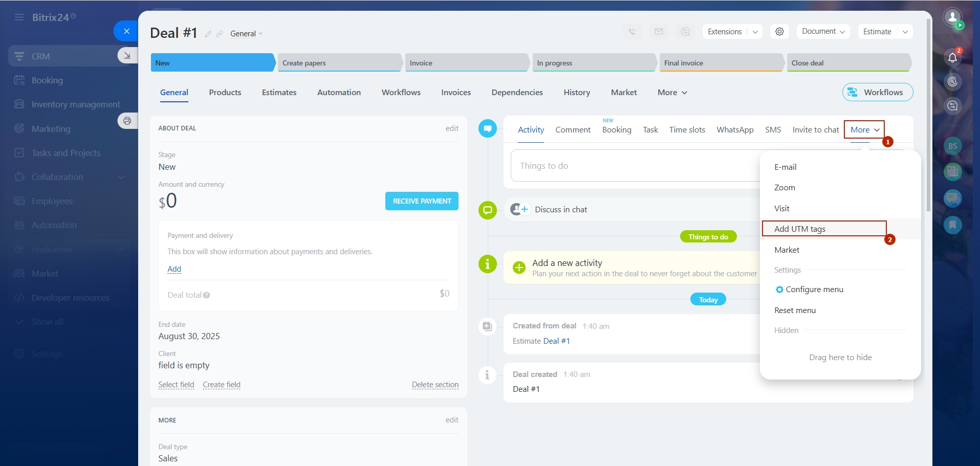Choose Configure menu in dropdown

pyautogui.click(x=814, y=290)
